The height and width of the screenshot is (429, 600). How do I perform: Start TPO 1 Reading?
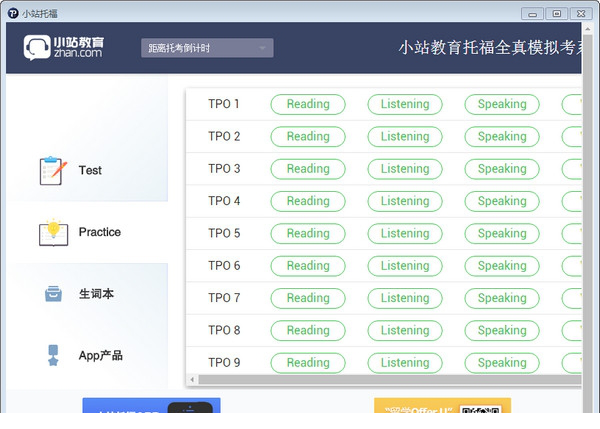click(308, 104)
